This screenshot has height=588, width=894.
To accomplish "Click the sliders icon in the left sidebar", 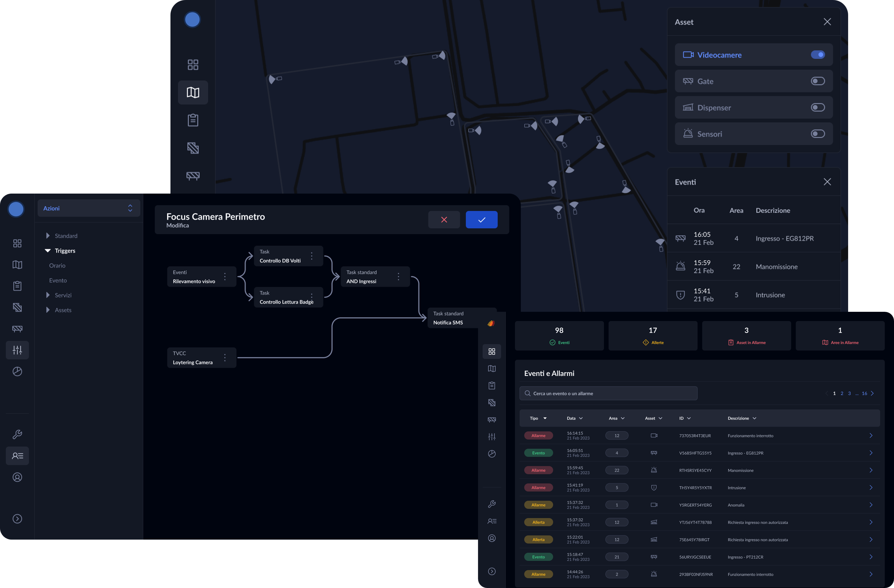I will (x=17, y=350).
